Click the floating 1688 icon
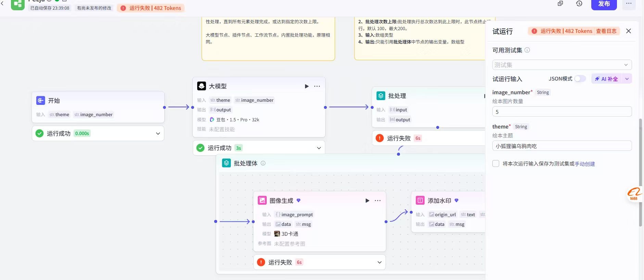 click(634, 194)
